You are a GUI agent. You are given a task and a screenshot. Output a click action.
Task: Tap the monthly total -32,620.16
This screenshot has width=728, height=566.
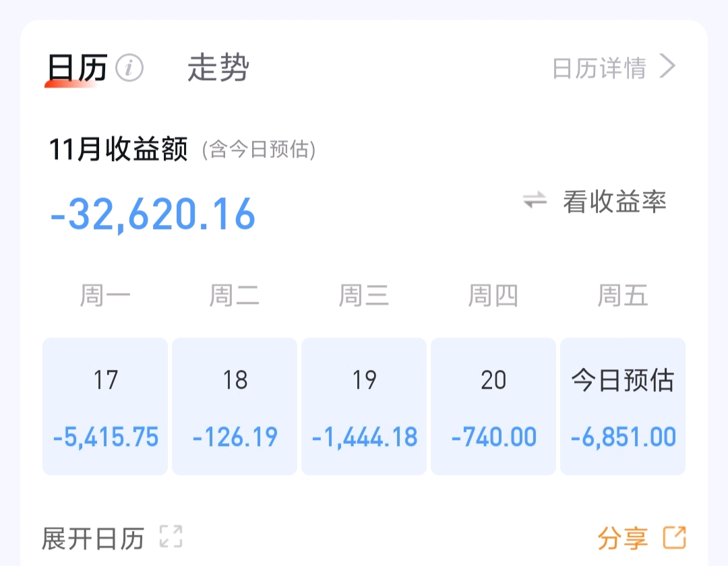coord(153,214)
